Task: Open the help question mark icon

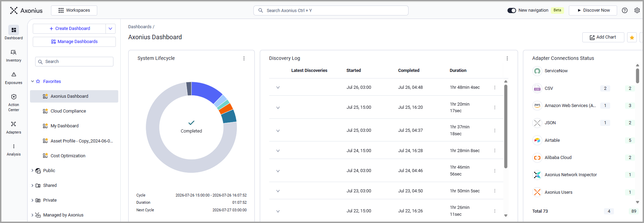Action: click(625, 10)
